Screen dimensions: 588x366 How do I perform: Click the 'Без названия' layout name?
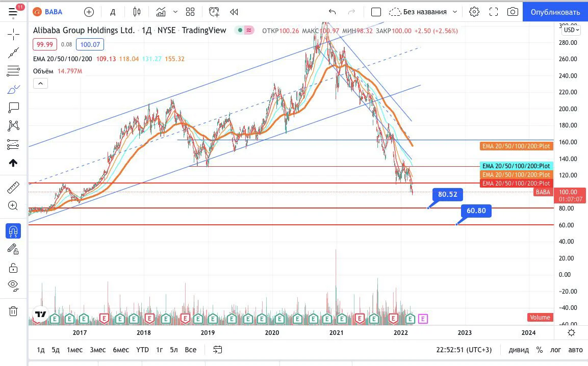pyautogui.click(x=424, y=12)
